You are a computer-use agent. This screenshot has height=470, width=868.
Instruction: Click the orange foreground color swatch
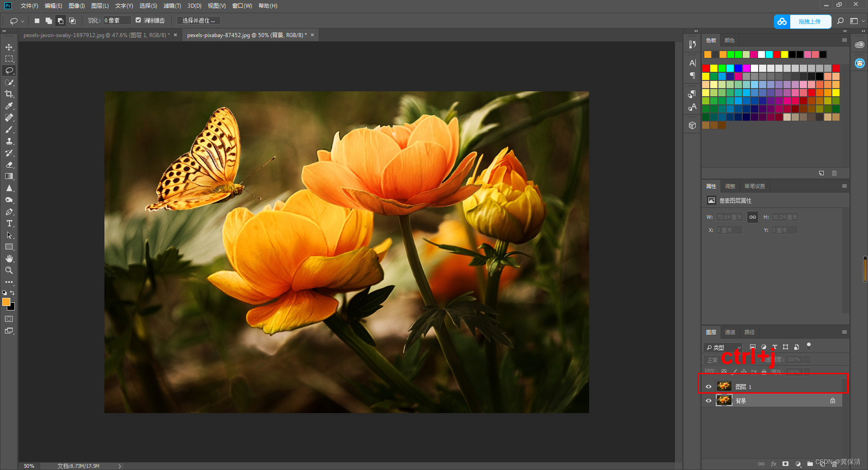6,302
